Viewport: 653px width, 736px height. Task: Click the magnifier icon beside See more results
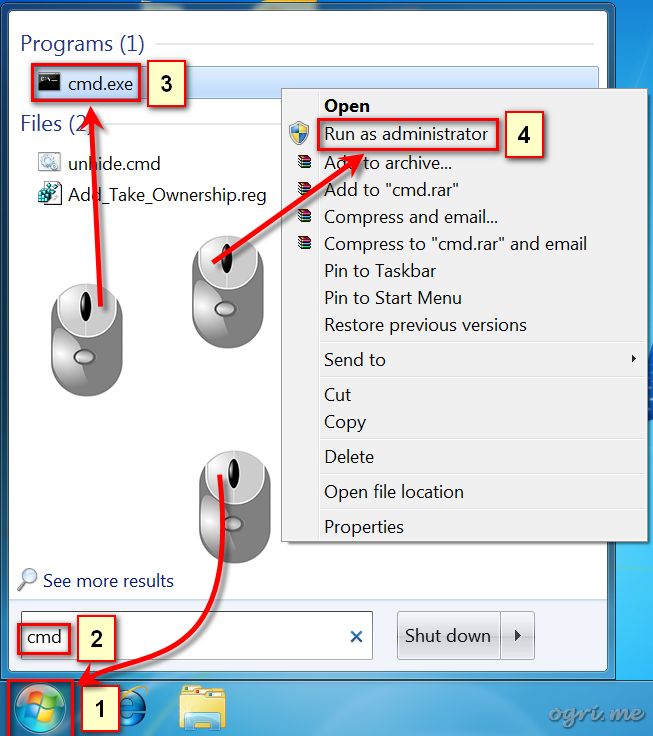27,580
